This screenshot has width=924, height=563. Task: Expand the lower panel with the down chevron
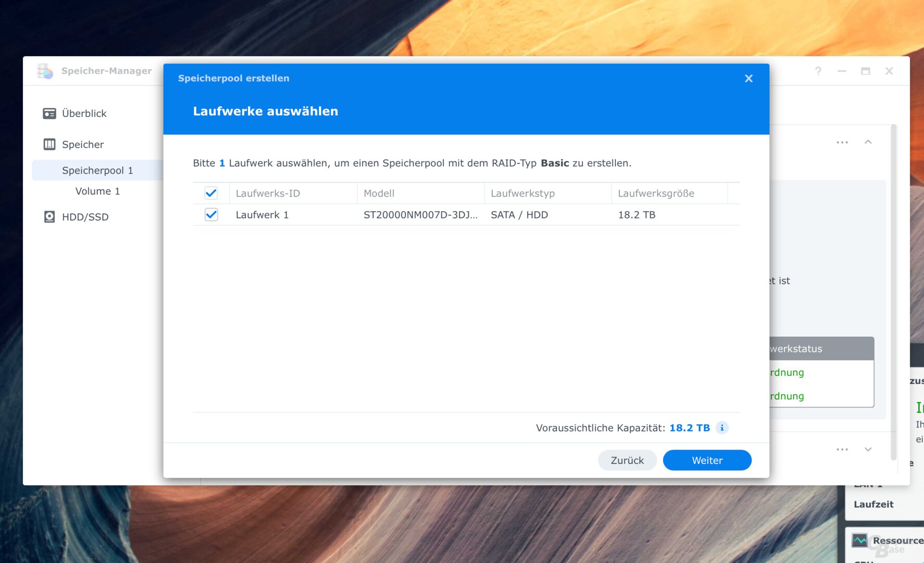point(867,449)
